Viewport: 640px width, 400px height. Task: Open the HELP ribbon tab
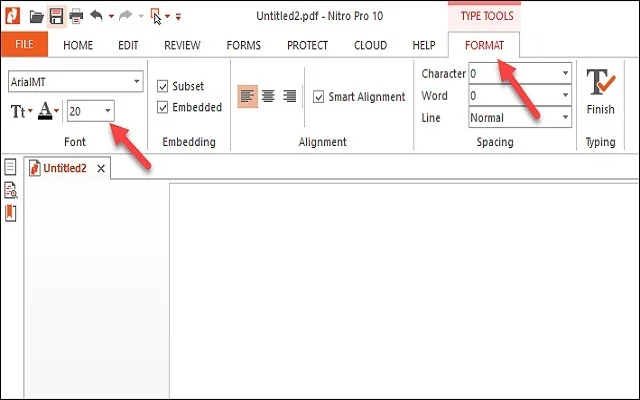point(424,45)
